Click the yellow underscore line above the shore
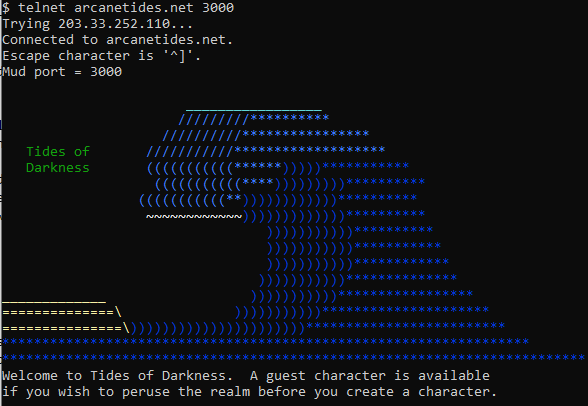588x406 pixels. click(54, 302)
